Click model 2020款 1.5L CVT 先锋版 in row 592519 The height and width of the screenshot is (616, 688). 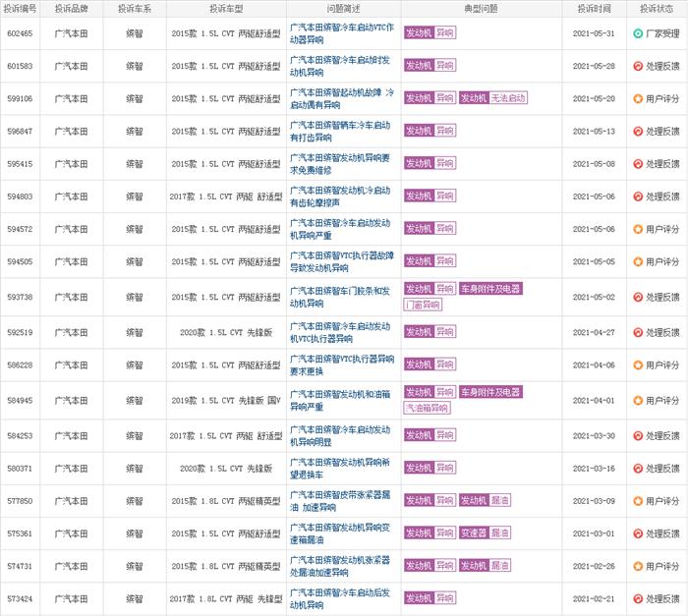pos(226,333)
